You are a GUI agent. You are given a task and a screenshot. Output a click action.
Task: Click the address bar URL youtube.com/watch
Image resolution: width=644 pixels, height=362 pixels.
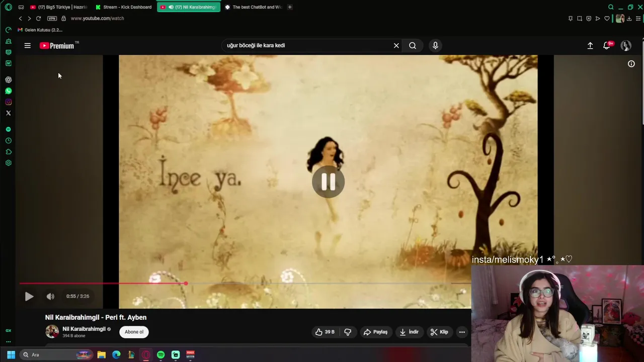[x=97, y=18]
